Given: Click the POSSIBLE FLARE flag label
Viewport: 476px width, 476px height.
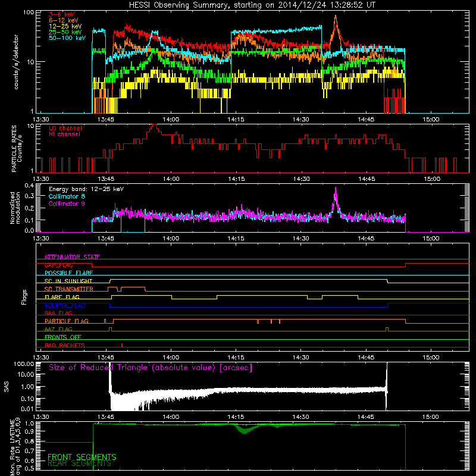Looking at the screenshot, I should click(x=68, y=273).
